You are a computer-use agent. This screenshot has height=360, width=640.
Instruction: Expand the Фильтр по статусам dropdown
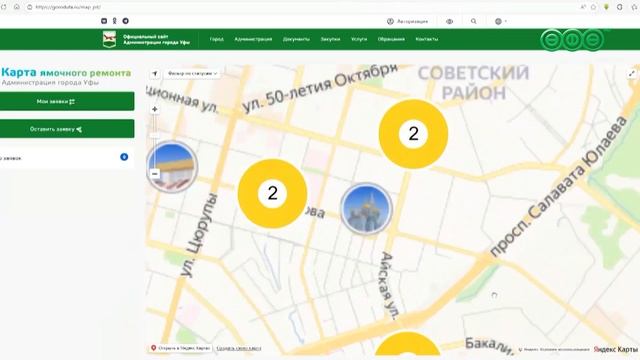click(x=192, y=74)
